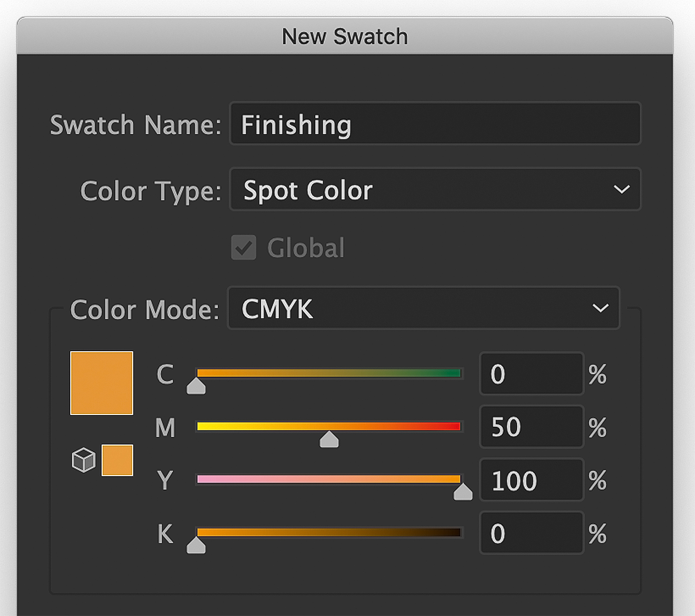The height and width of the screenshot is (616, 695).
Task: Click the Color Type chevron arrow
Action: 621,189
